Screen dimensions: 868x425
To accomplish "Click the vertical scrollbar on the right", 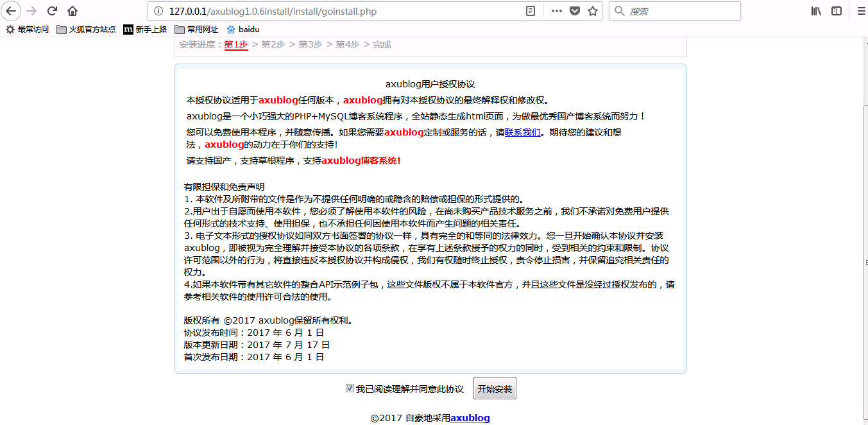I will click(x=865, y=263).
